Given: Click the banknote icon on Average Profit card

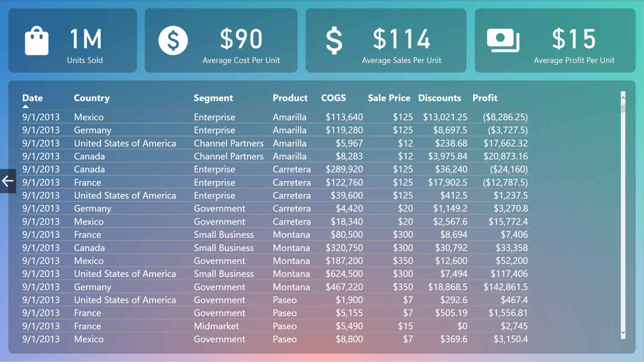Looking at the screenshot, I should [x=503, y=40].
